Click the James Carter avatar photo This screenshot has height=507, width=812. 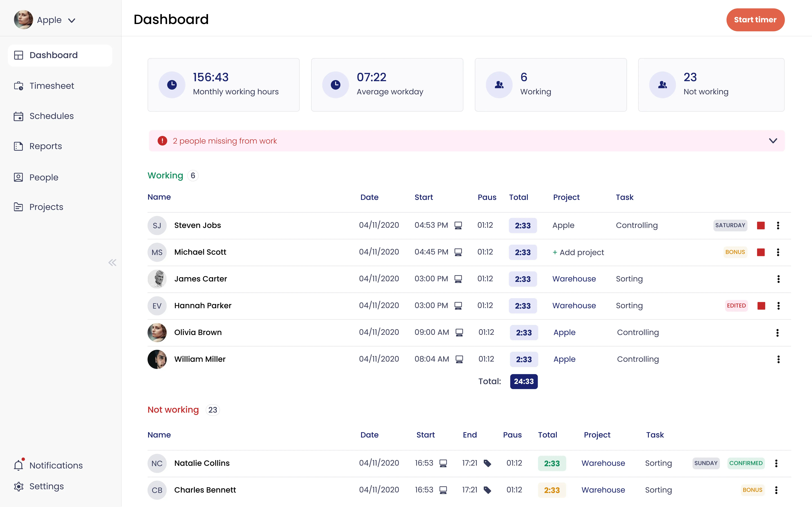(x=157, y=279)
